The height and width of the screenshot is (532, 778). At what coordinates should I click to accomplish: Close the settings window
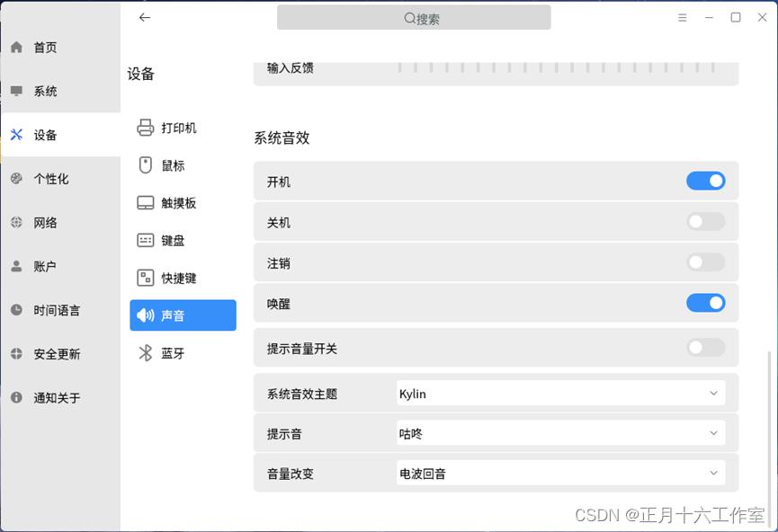tap(762, 17)
